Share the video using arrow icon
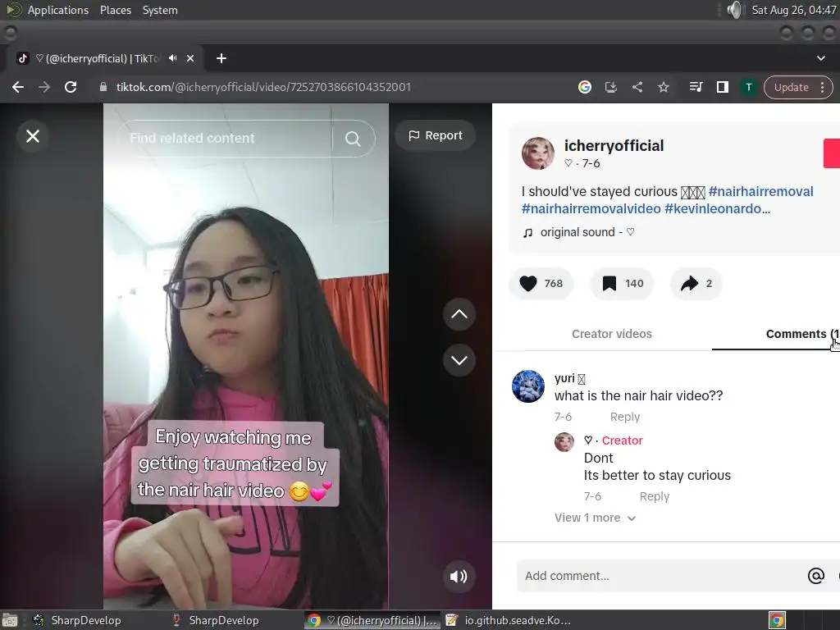The height and width of the screenshot is (630, 840). (x=689, y=283)
